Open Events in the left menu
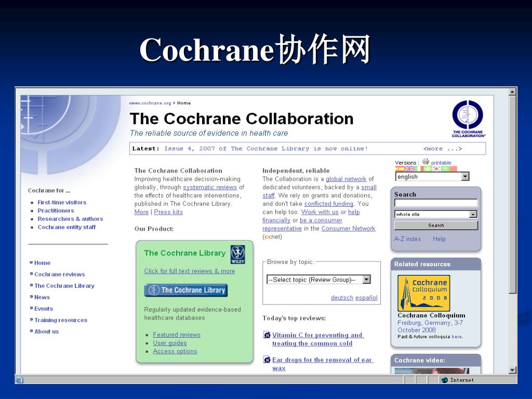 click(44, 309)
